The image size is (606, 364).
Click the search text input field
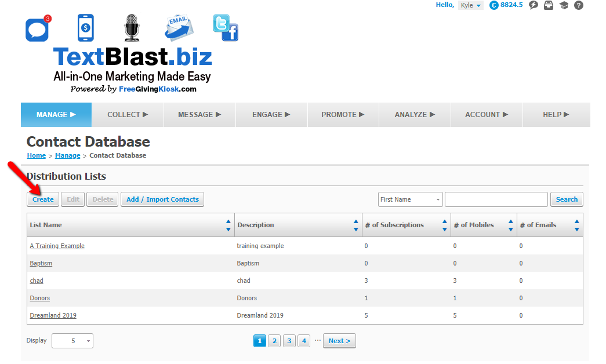point(496,199)
